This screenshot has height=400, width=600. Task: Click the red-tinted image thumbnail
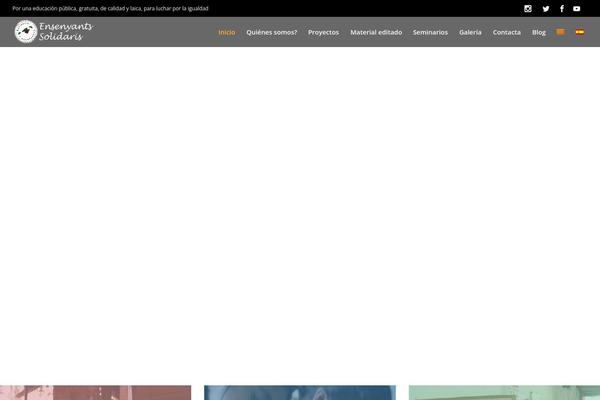[x=95, y=393]
